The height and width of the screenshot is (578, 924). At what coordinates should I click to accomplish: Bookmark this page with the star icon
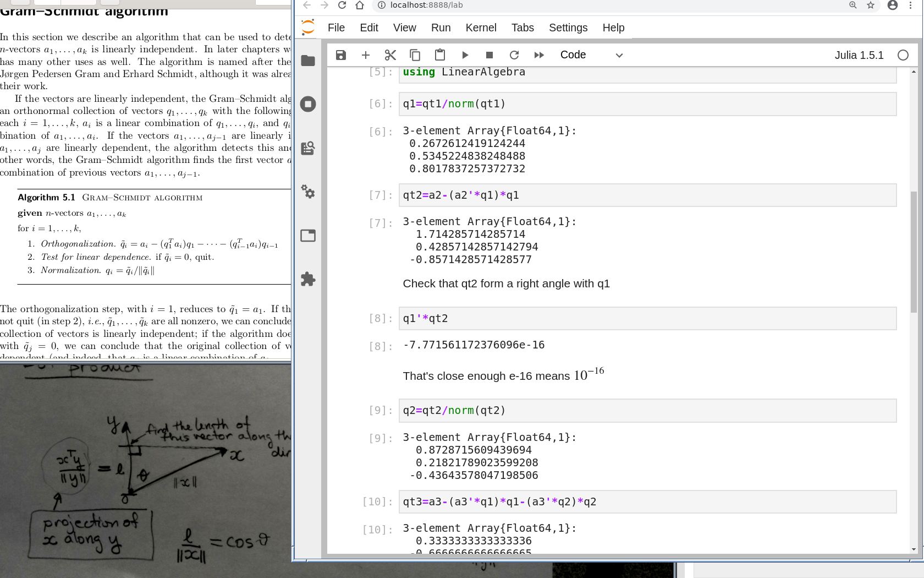tap(871, 6)
